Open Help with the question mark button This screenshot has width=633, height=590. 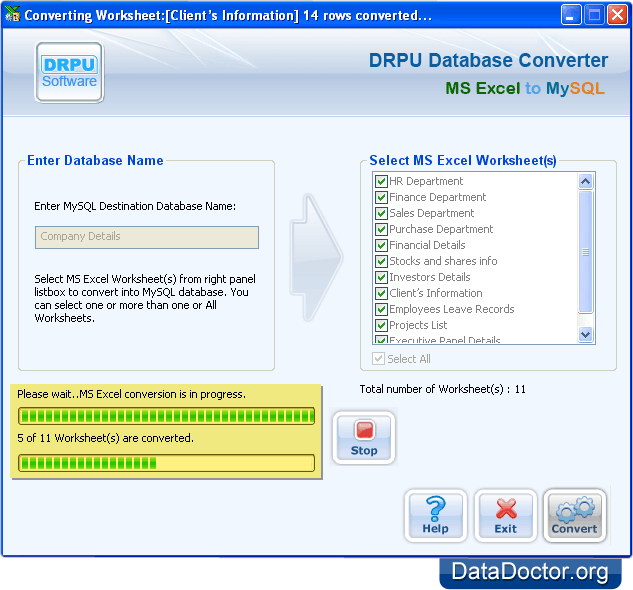[x=436, y=516]
